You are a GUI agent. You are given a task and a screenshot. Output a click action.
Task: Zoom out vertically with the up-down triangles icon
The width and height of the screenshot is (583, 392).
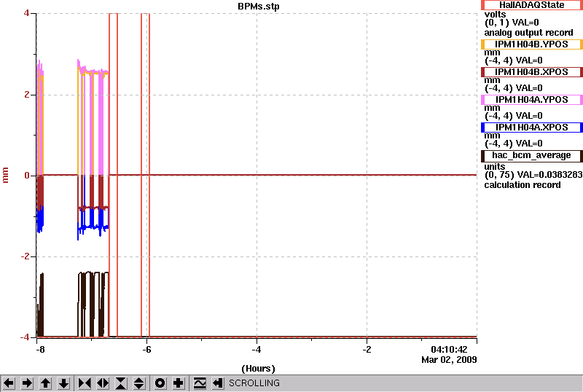[x=139, y=383]
